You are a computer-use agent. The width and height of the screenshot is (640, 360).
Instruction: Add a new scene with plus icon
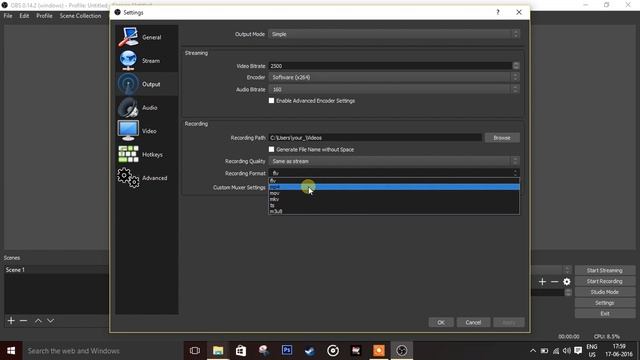click(11, 321)
